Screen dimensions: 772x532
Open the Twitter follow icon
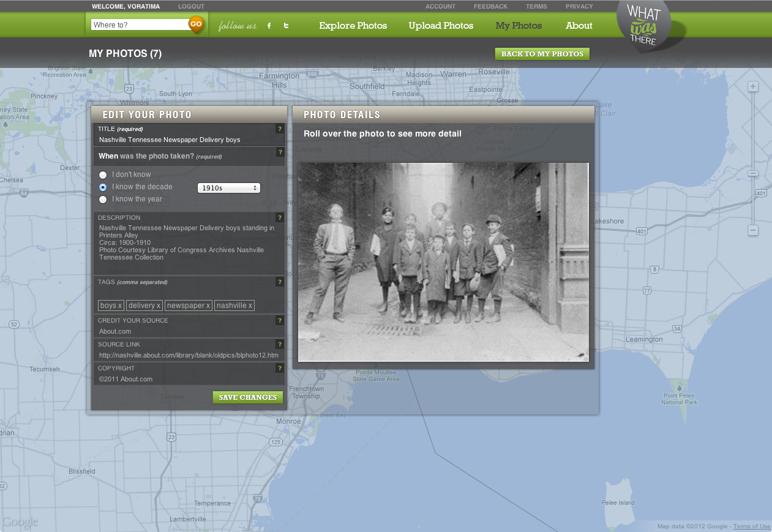[286, 26]
